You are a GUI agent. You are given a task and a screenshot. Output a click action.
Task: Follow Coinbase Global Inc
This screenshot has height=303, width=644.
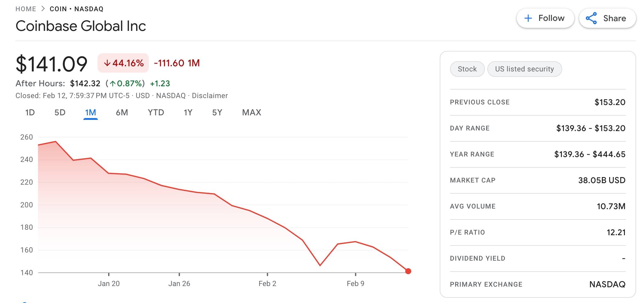point(545,18)
